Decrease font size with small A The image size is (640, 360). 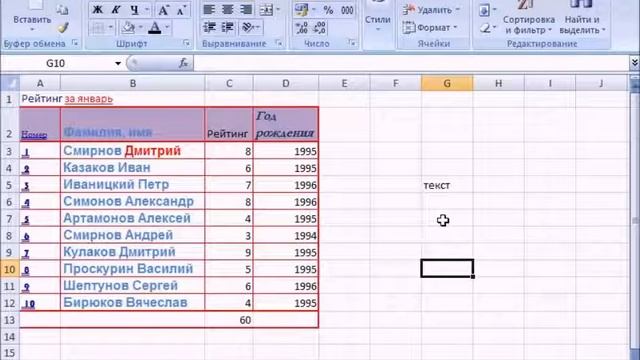tap(181, 10)
